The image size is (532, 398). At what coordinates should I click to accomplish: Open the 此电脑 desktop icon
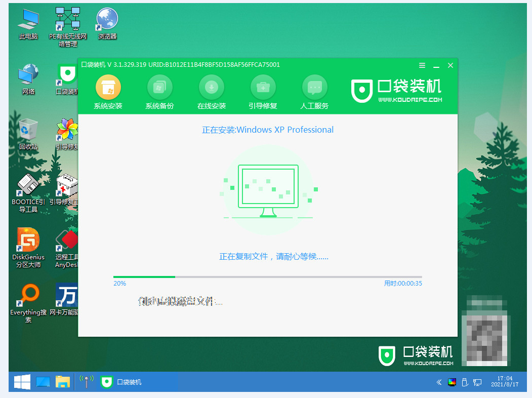[x=28, y=20]
